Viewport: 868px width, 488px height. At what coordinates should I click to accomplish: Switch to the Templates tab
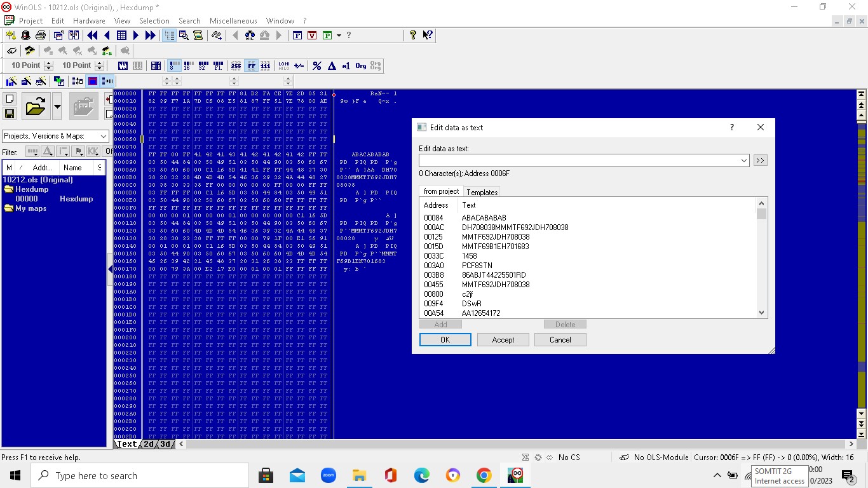click(482, 192)
